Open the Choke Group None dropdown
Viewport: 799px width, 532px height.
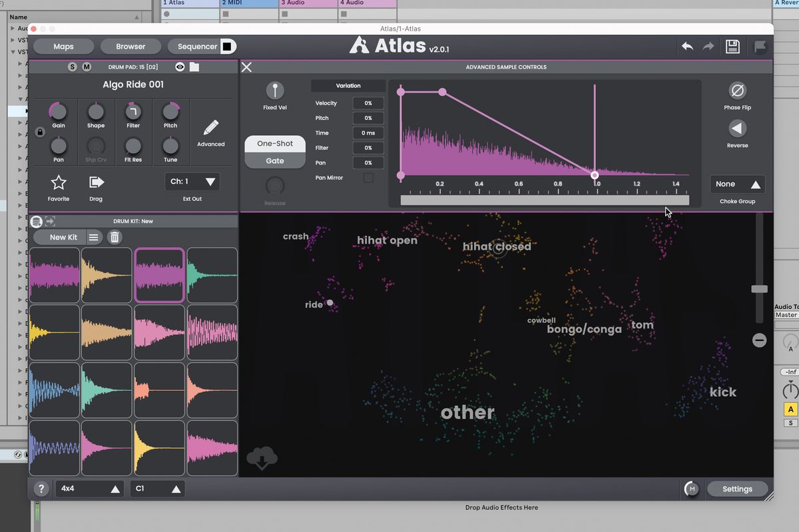(x=737, y=184)
